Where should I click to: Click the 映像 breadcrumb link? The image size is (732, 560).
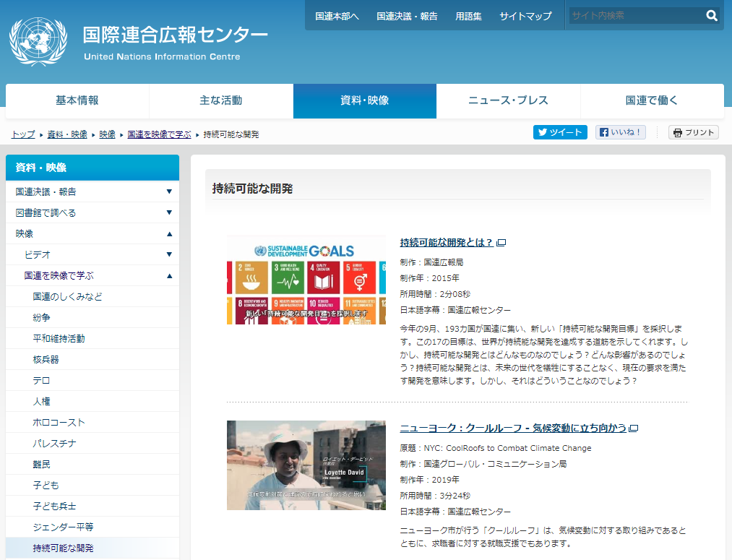[108, 134]
